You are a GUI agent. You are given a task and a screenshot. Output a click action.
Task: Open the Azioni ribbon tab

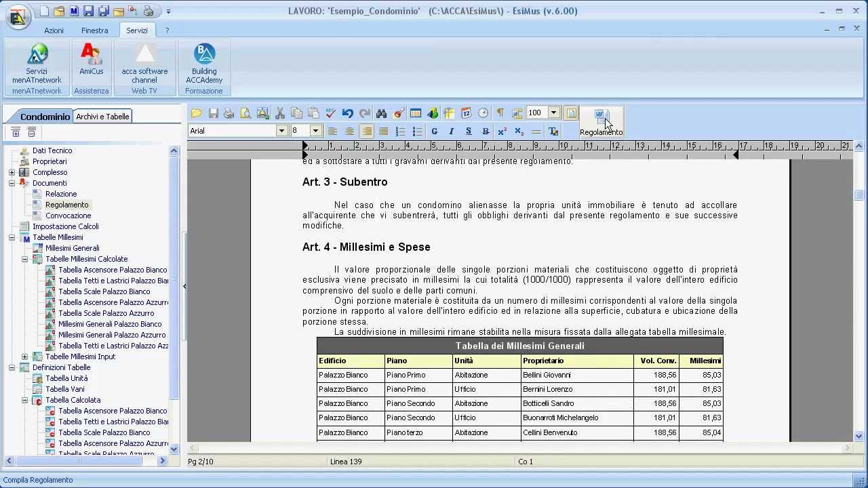tap(54, 30)
